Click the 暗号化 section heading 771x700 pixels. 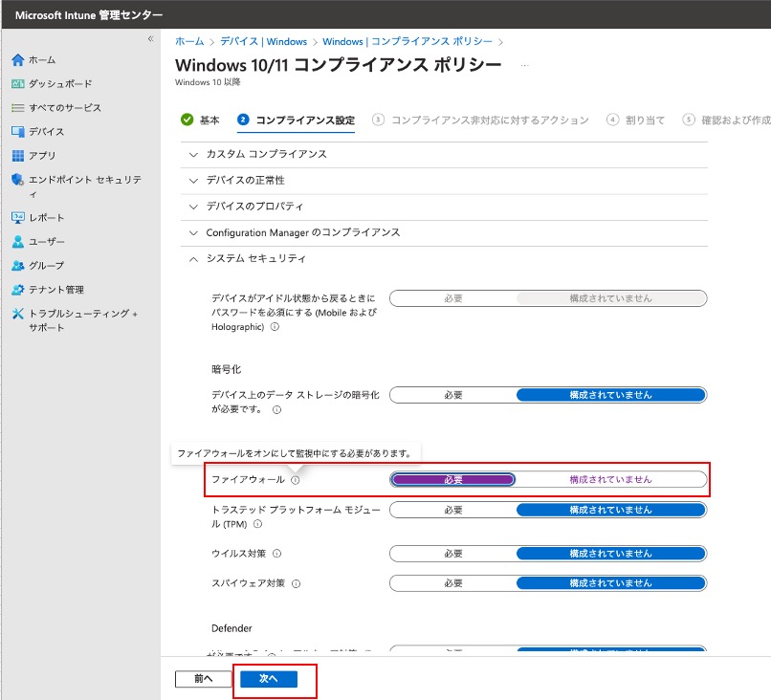(x=226, y=370)
